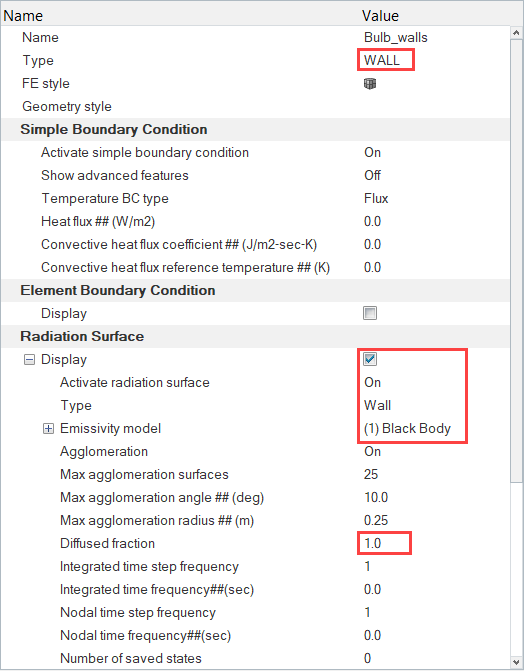524x671 pixels.
Task: Click the Bulb_walls name value
Action: (x=396, y=38)
